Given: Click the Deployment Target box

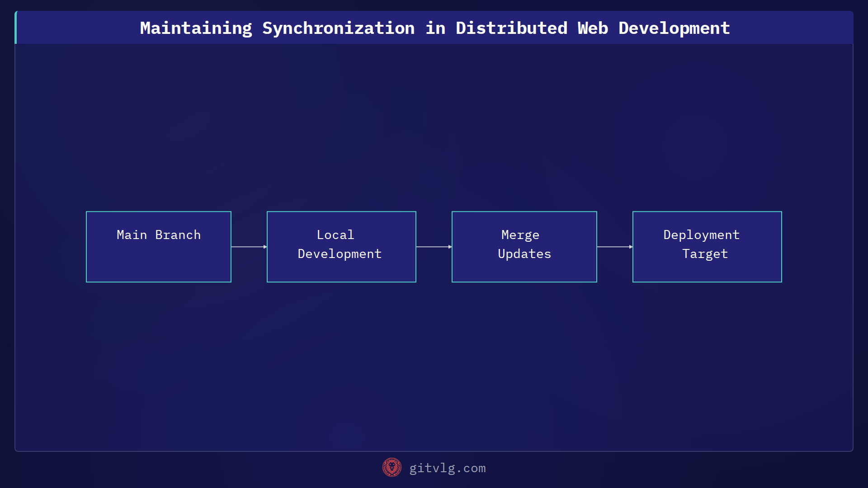Looking at the screenshot, I should [707, 247].
